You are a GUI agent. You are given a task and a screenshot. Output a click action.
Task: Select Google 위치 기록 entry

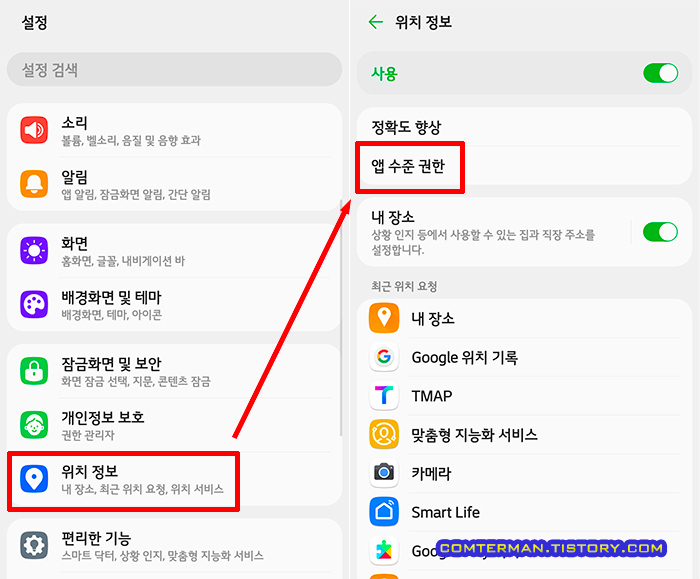525,357
